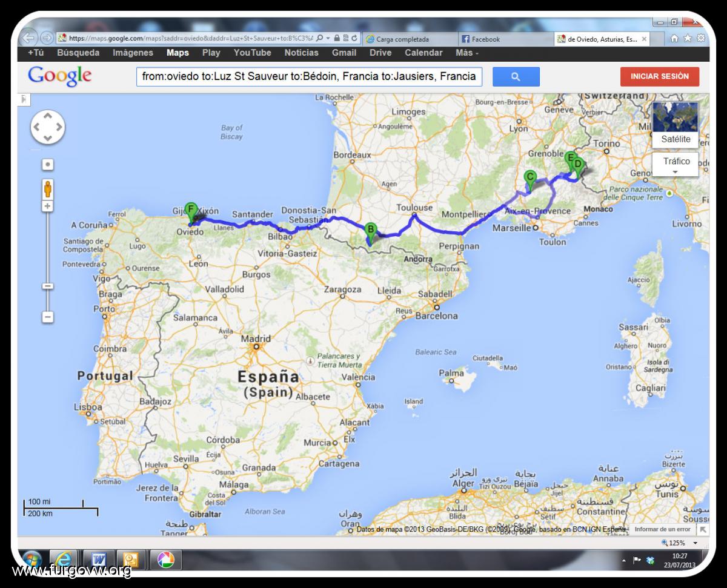Screen dimensions: 727x588
Task: Zoom out with the minus button
Action: pyautogui.click(x=47, y=317)
